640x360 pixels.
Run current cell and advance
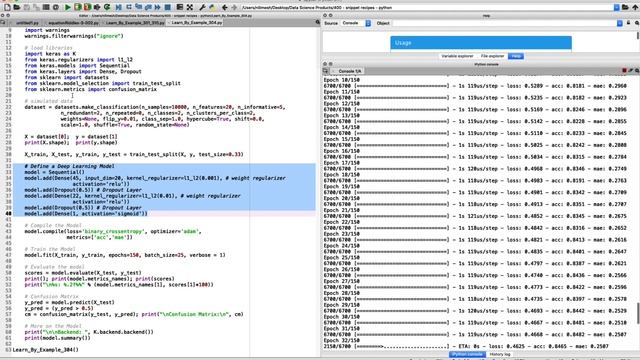click(87, 7)
